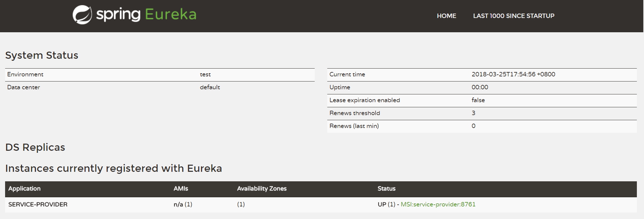This screenshot has height=219, width=644.
Task: Click the spring Eureka brand text
Action: pyautogui.click(x=146, y=15)
